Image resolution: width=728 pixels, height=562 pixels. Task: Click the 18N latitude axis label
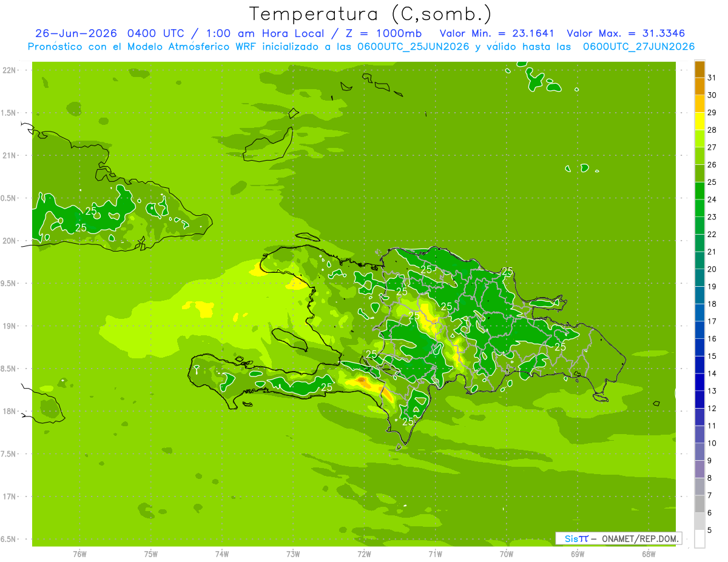coord(10,412)
